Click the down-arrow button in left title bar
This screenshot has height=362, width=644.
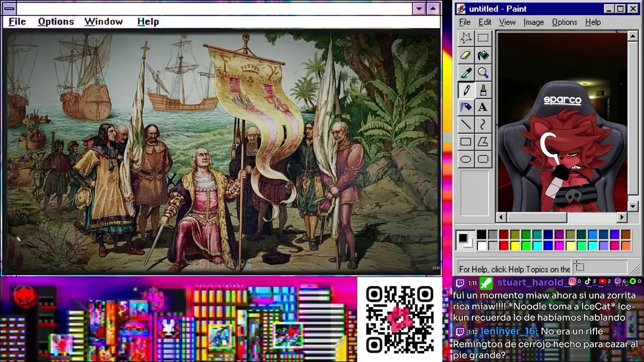tap(419, 9)
